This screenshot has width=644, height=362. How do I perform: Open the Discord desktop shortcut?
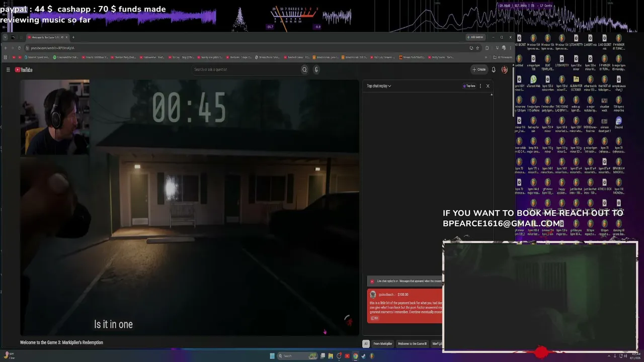[x=619, y=123]
